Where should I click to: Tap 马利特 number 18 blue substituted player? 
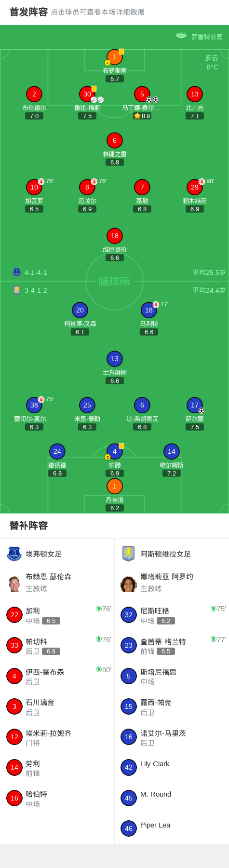(x=149, y=310)
